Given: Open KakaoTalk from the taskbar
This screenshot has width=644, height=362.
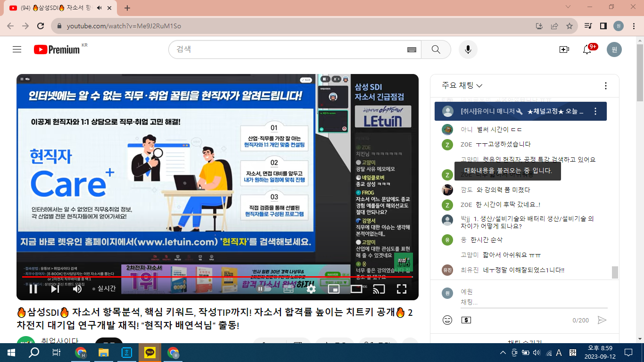Looking at the screenshot, I should tap(150, 352).
